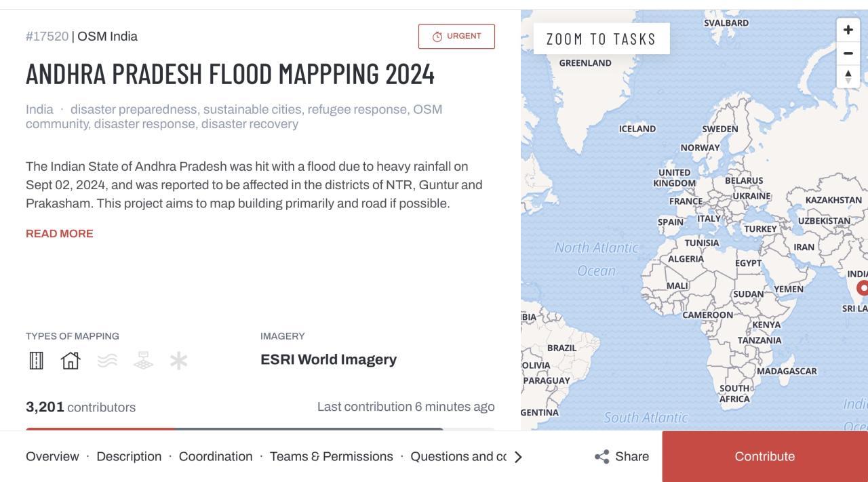Image resolution: width=868 pixels, height=482 pixels.
Task: Jump to the Description section
Action: click(129, 457)
